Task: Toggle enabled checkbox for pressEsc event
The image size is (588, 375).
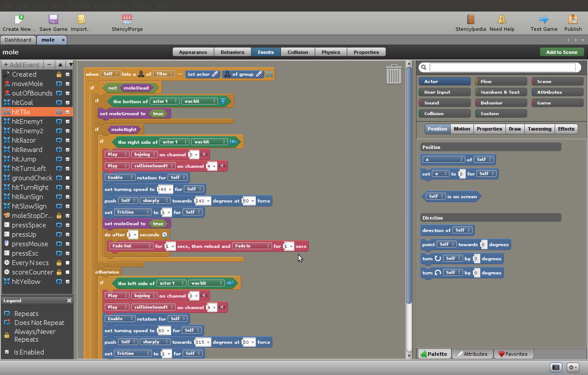Action: click(x=68, y=253)
